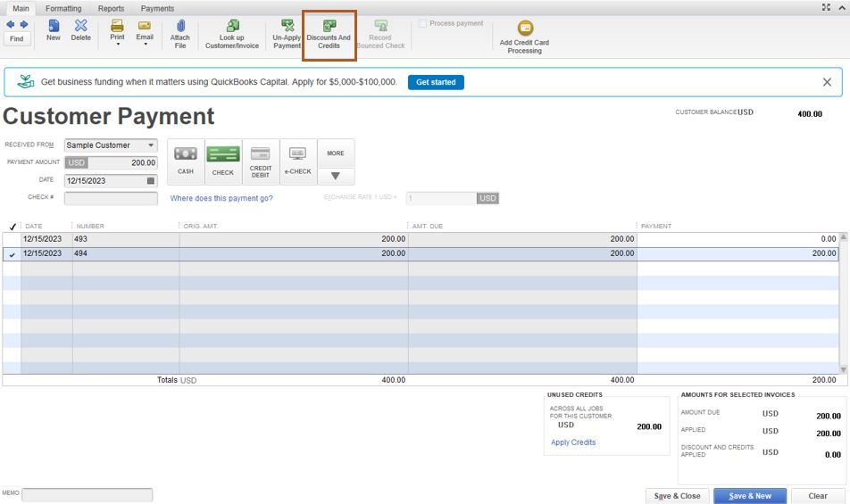
Task: Toggle the select-all checkmark column header
Action: 12,227
